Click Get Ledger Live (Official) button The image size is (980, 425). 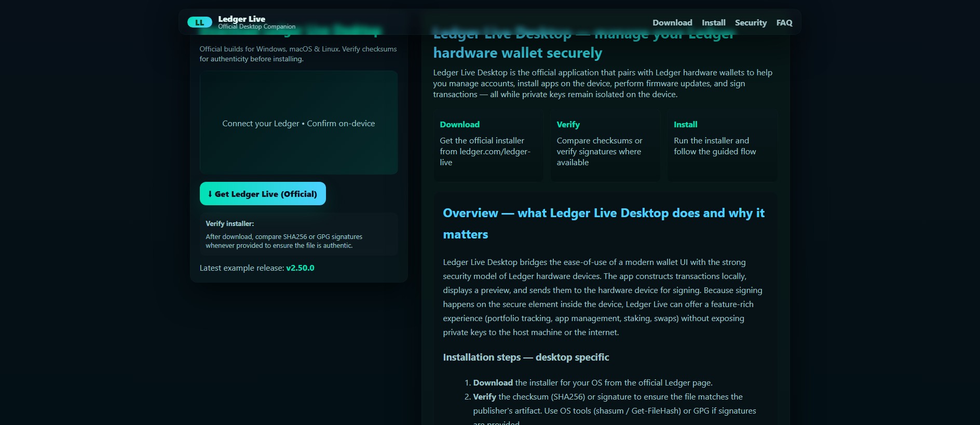(x=263, y=193)
